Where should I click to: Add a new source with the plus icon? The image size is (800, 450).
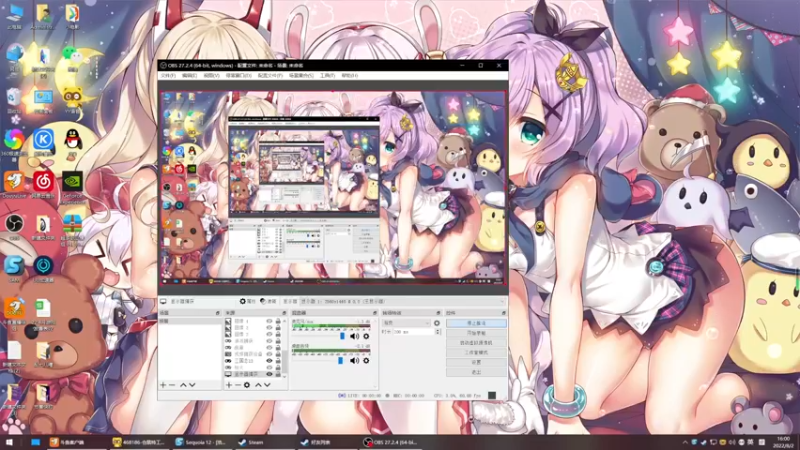coord(229,385)
